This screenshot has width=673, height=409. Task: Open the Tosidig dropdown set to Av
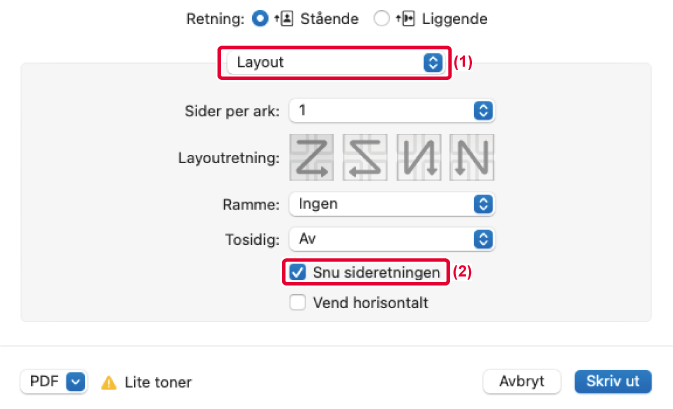pos(392,239)
